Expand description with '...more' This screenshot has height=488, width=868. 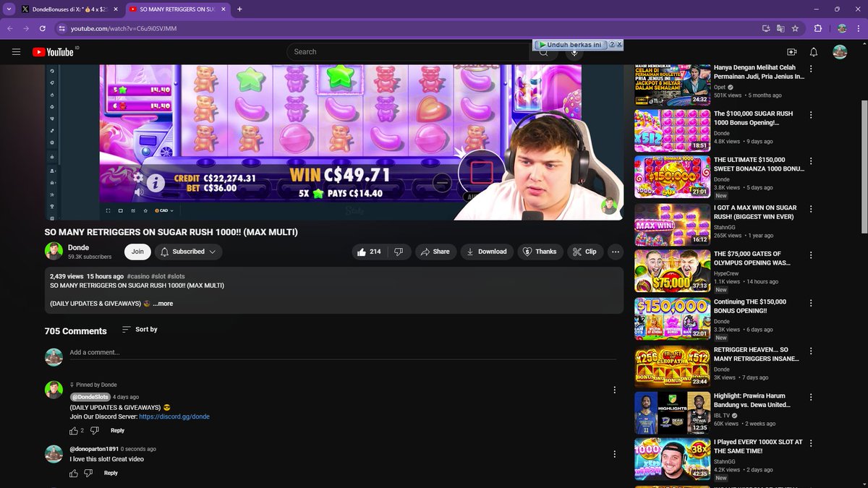[x=163, y=304]
